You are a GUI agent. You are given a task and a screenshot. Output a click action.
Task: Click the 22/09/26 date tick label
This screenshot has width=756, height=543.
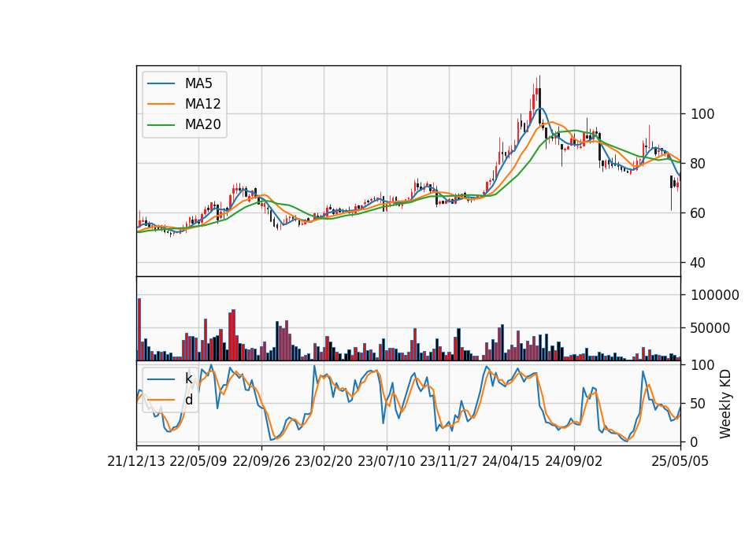261,462
